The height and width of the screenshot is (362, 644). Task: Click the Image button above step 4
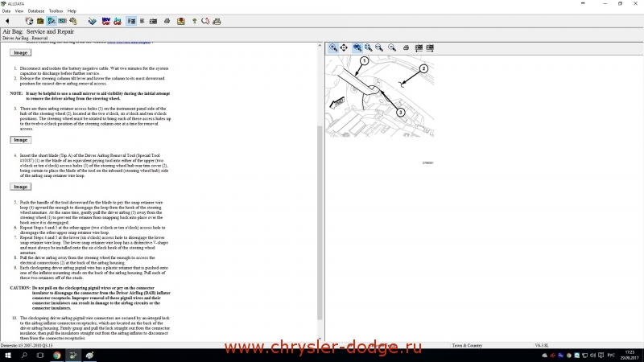(x=21, y=140)
